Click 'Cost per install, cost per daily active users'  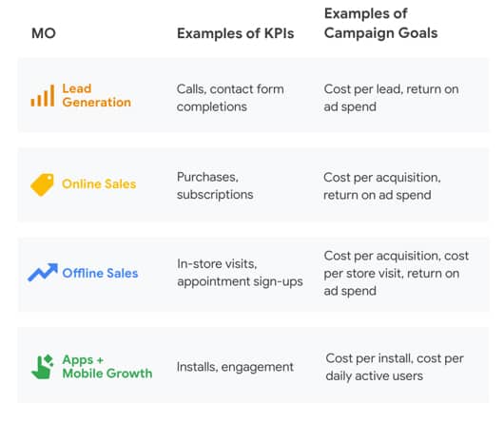click(x=395, y=367)
